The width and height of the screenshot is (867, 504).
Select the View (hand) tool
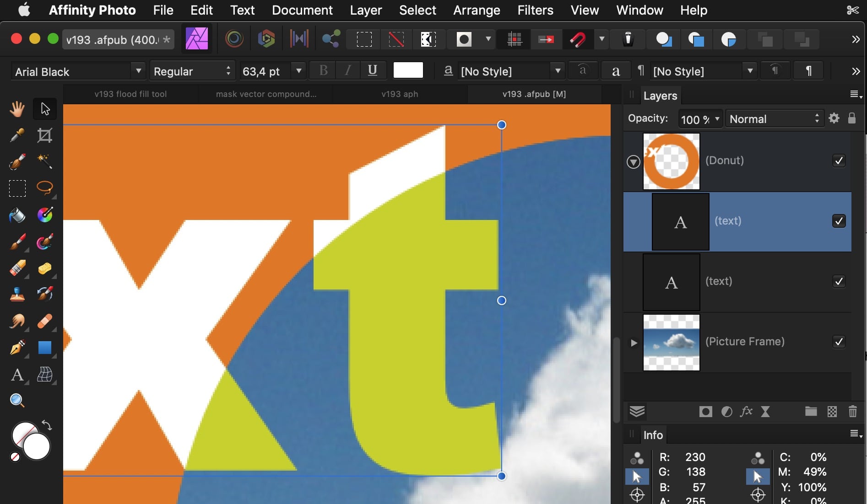(x=17, y=109)
